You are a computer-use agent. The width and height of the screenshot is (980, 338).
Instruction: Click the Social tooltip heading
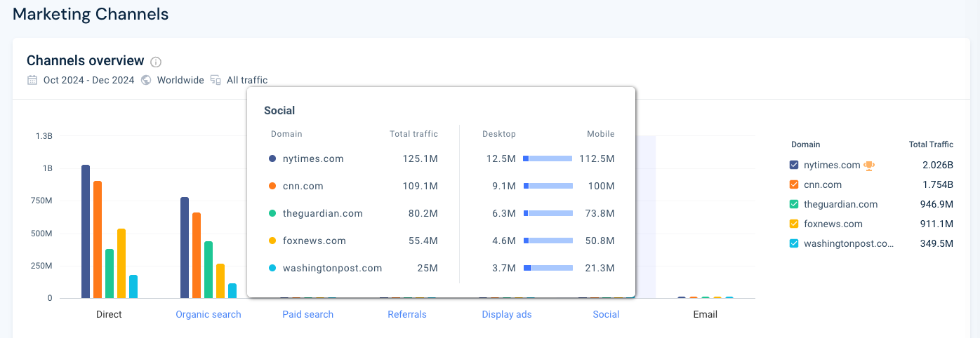279,111
